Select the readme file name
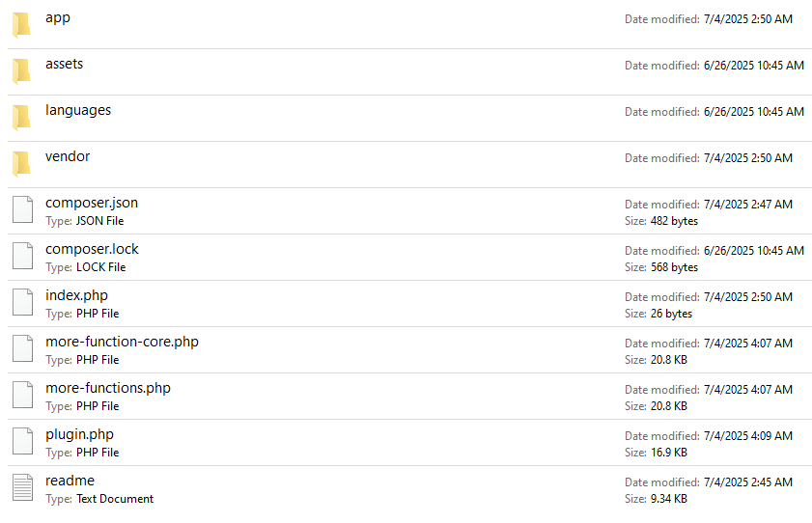The height and width of the screenshot is (523, 812). click(70, 481)
